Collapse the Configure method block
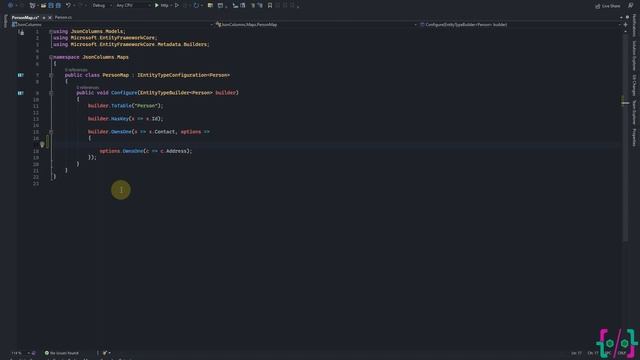The height and width of the screenshot is (360, 640). [51, 93]
